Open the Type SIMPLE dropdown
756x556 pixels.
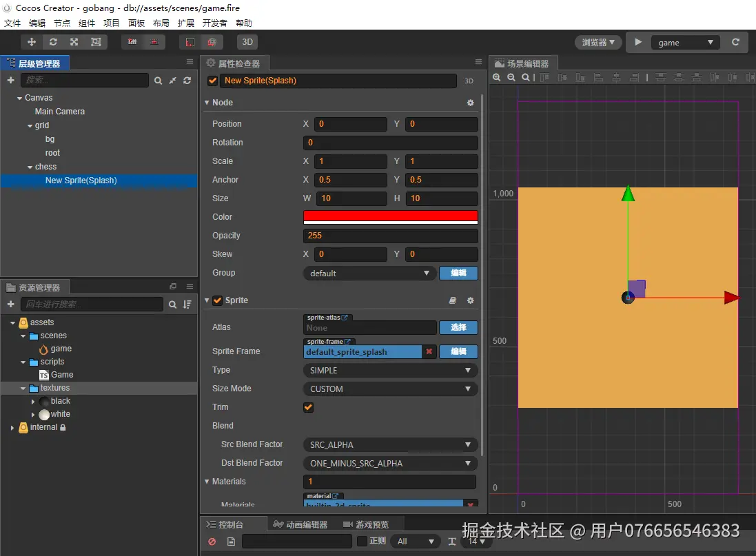click(391, 371)
